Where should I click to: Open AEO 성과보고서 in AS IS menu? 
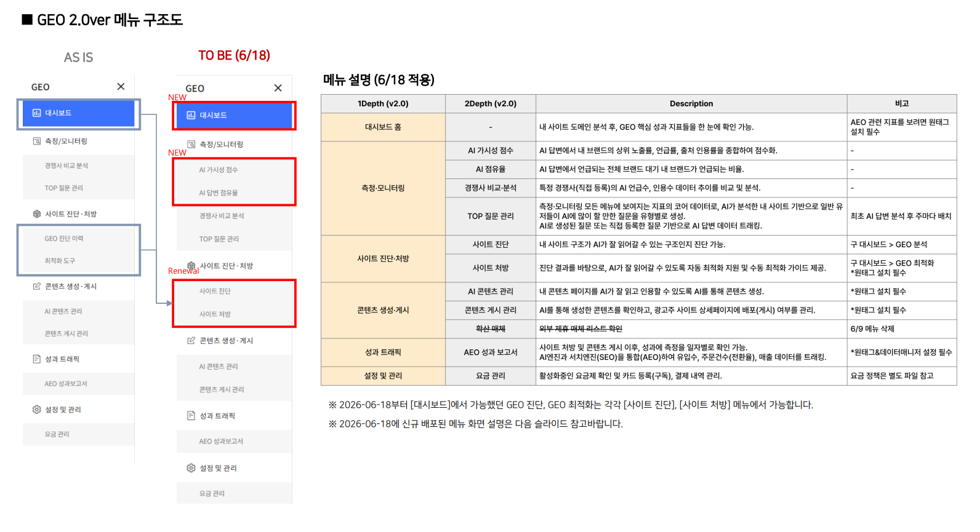[x=66, y=384]
